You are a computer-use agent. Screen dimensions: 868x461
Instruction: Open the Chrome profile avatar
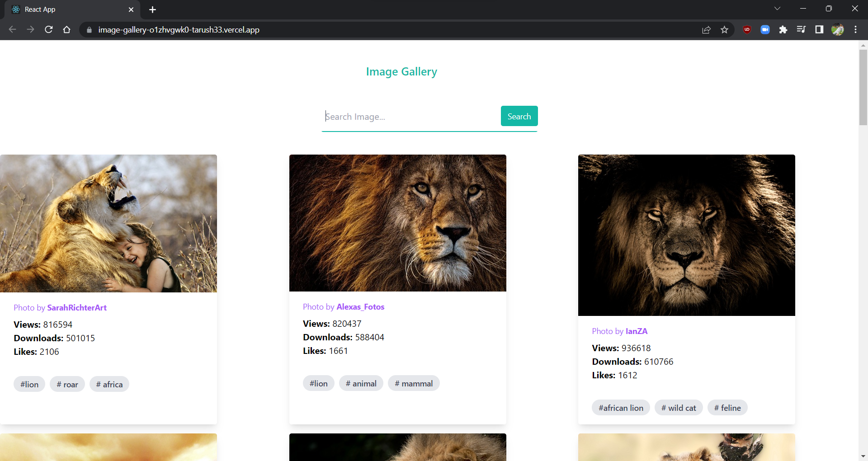(x=838, y=30)
